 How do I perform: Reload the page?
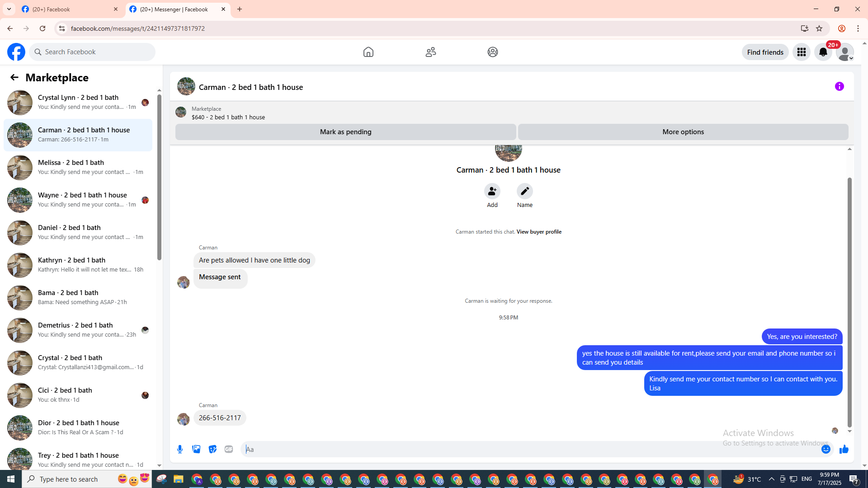42,28
